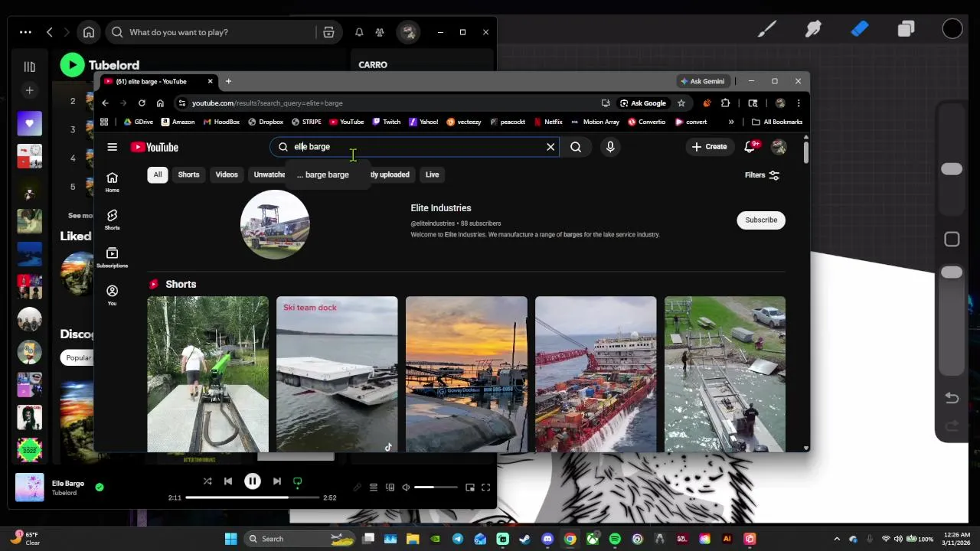Select the smudge tool in drawing app

pos(813,29)
